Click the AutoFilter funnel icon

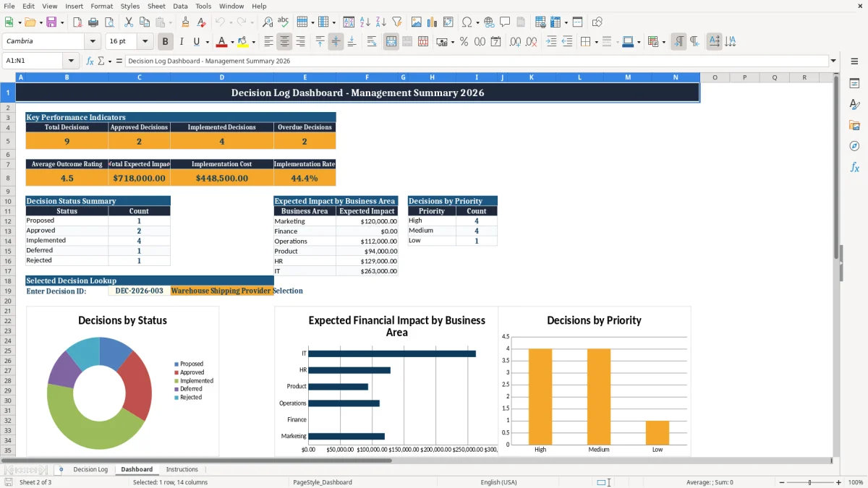tap(397, 22)
